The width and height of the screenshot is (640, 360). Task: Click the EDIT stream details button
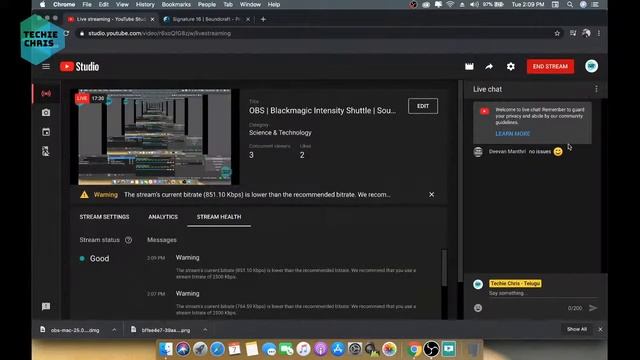pyautogui.click(x=423, y=106)
